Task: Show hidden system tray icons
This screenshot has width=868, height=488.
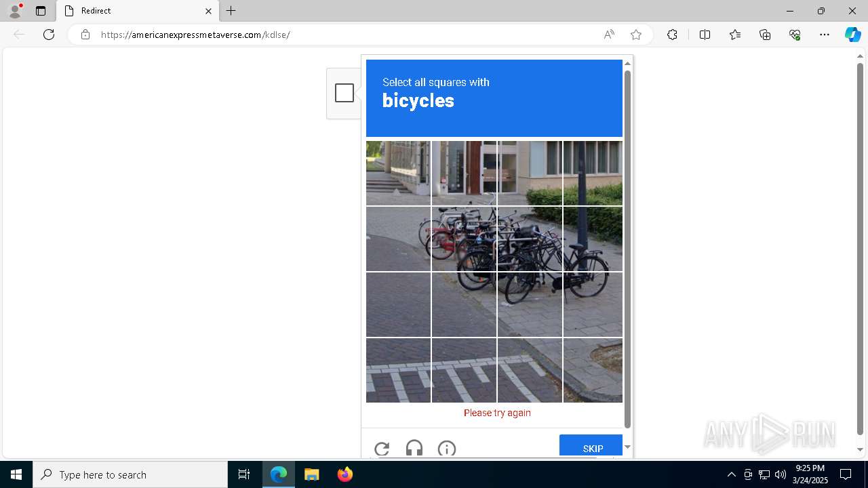Action: 731,474
